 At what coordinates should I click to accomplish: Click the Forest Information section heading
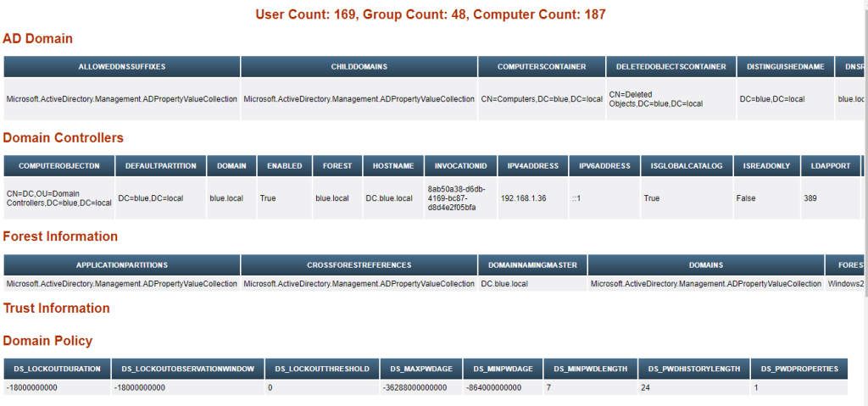point(60,236)
